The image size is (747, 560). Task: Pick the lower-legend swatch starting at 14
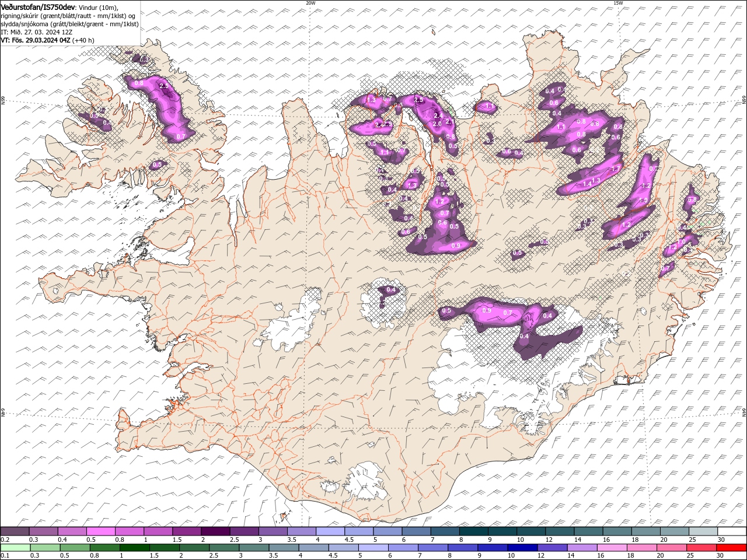click(x=582, y=548)
